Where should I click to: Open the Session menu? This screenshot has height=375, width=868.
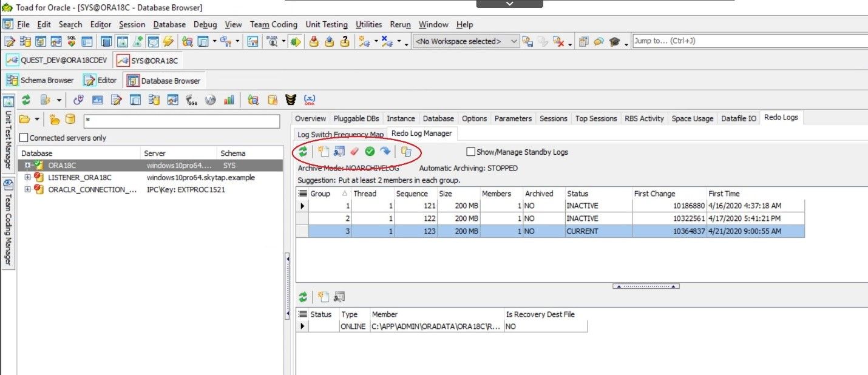pos(132,24)
